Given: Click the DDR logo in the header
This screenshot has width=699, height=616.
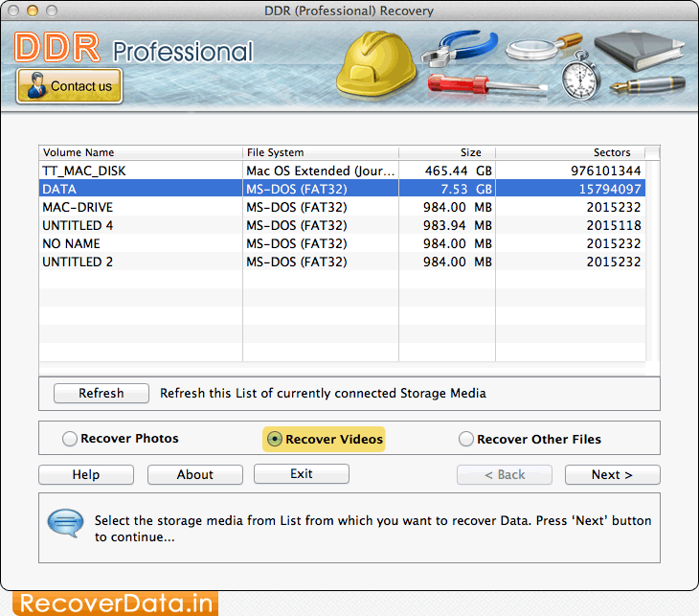Looking at the screenshot, I should [57, 46].
